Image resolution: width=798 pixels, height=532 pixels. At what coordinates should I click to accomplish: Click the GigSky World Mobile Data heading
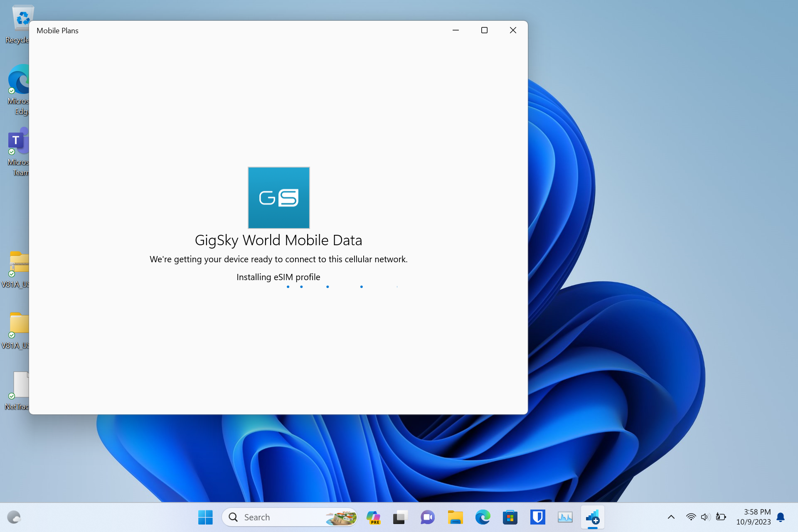pos(278,240)
